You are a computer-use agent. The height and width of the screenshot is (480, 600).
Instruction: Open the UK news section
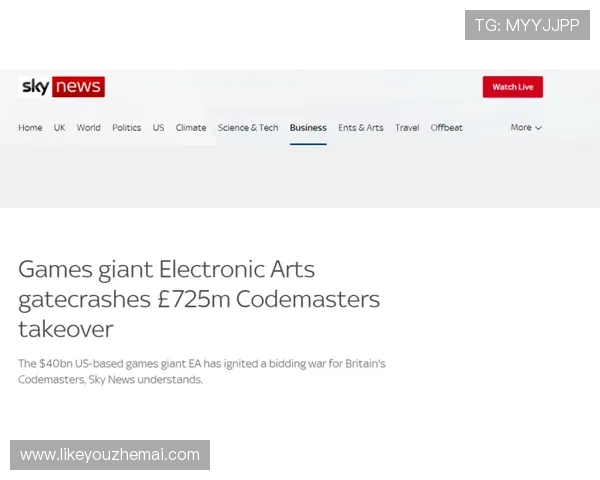[60, 128]
